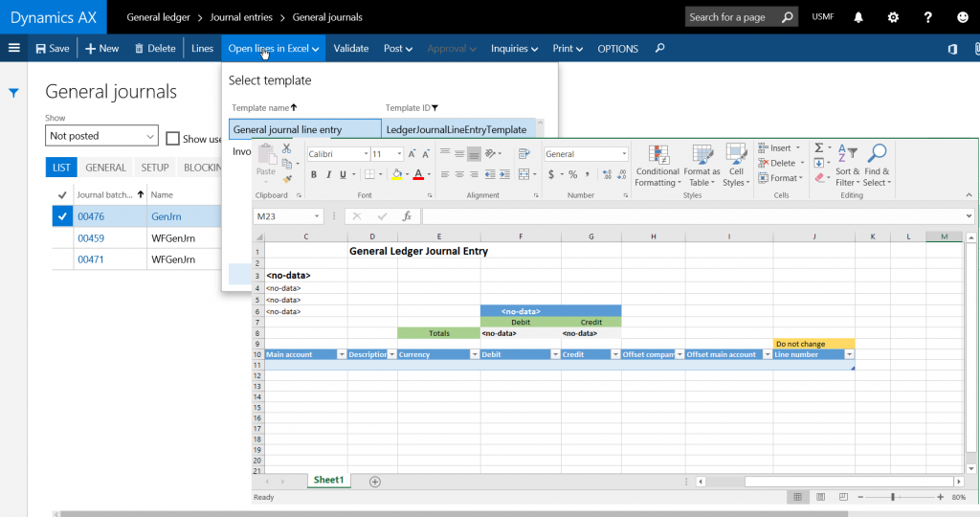Viewport: 980px width, 517px height.
Task: Click the Wrap Text icon
Action: click(x=523, y=153)
